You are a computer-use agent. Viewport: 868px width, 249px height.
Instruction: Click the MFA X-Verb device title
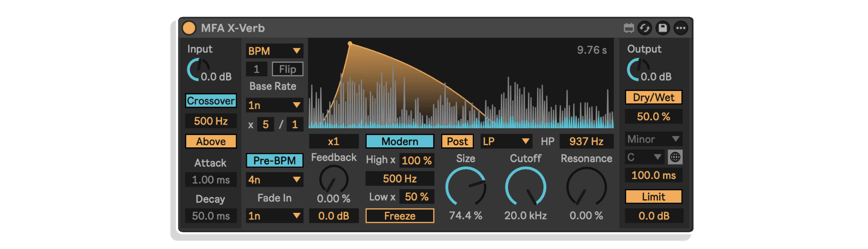coord(233,28)
